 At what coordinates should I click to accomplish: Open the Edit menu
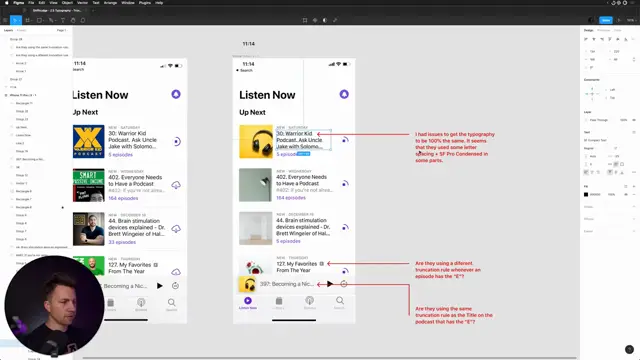point(42,2)
